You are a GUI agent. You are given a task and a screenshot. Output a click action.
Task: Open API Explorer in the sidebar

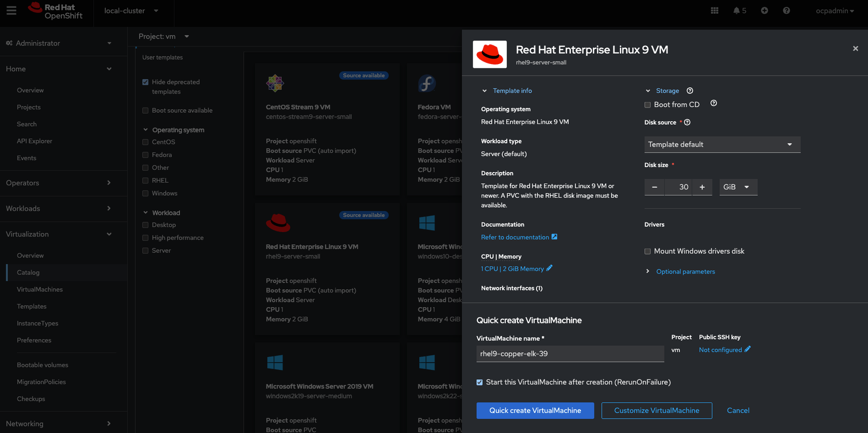(34, 141)
